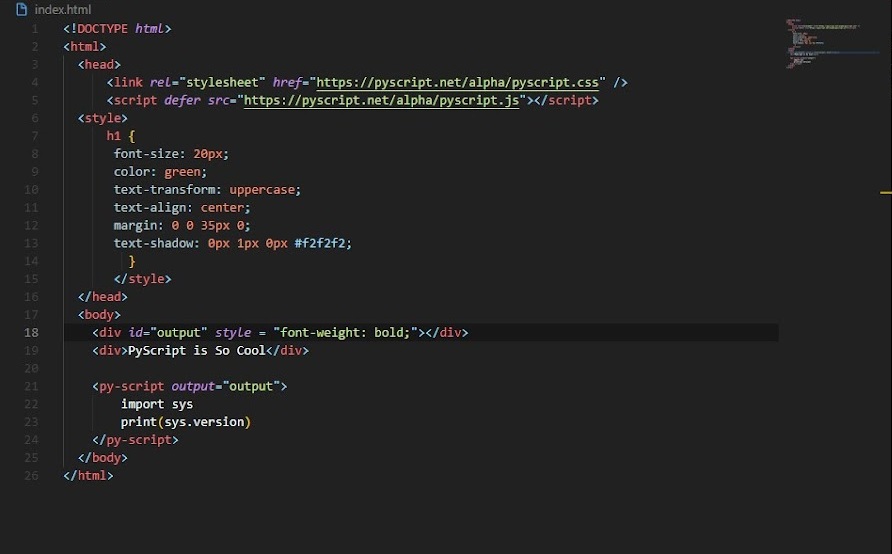Click the opening <body> tag
Screen dimensions: 892x554
pos(100,315)
